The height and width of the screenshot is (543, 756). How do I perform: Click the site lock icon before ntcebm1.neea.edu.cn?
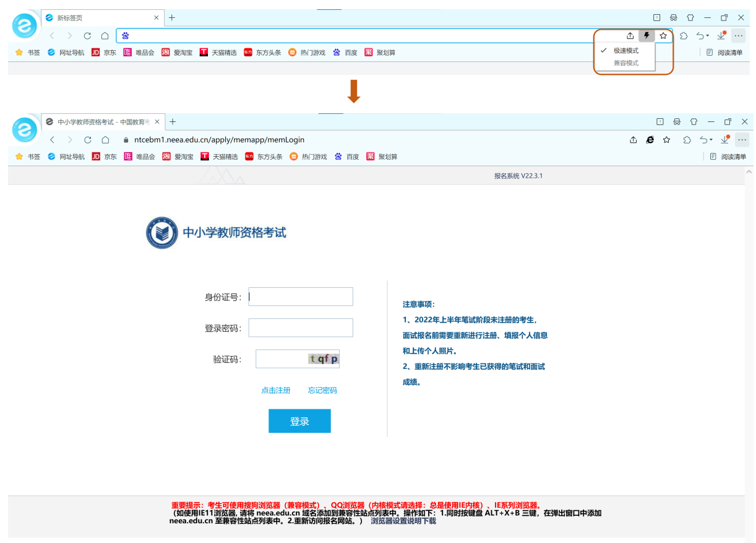click(126, 140)
